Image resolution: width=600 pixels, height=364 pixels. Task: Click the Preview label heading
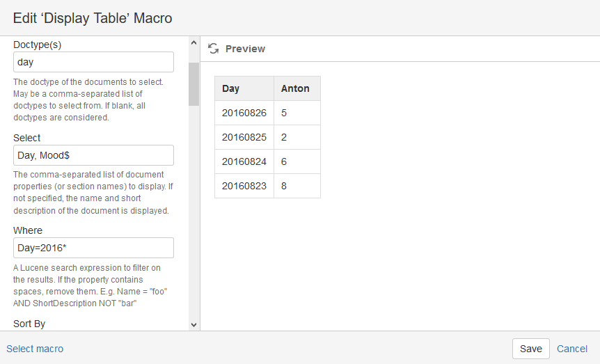click(x=245, y=49)
